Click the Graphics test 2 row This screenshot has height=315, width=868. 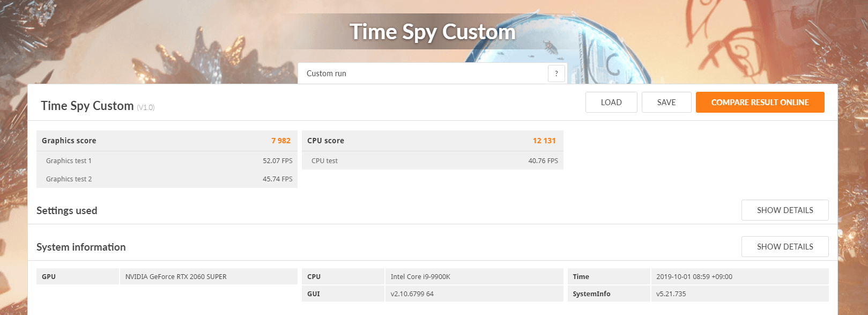pyautogui.click(x=167, y=179)
